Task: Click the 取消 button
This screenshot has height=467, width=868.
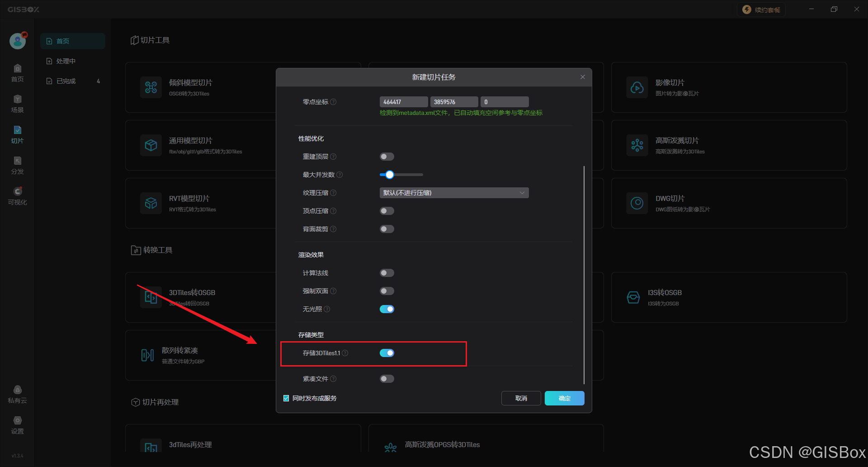Action: click(x=521, y=398)
